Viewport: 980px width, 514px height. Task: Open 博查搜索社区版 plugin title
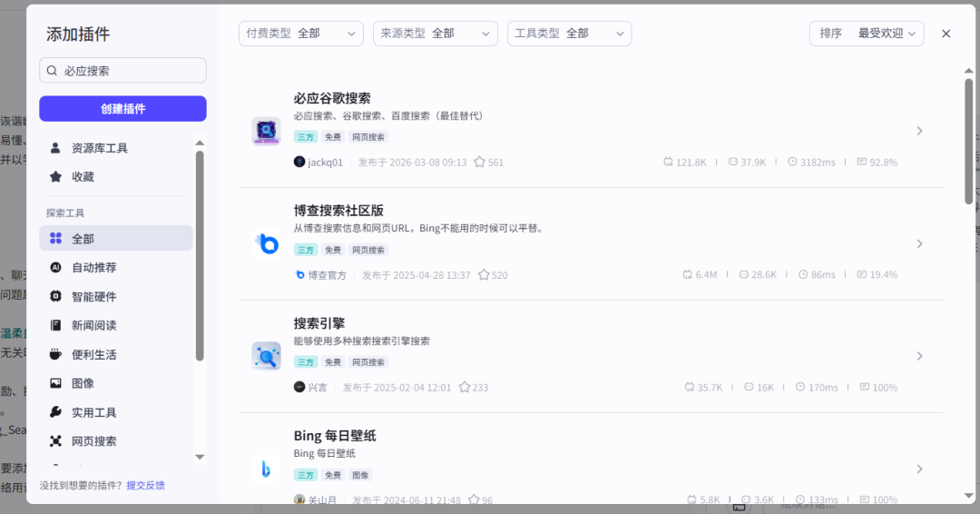coord(338,211)
